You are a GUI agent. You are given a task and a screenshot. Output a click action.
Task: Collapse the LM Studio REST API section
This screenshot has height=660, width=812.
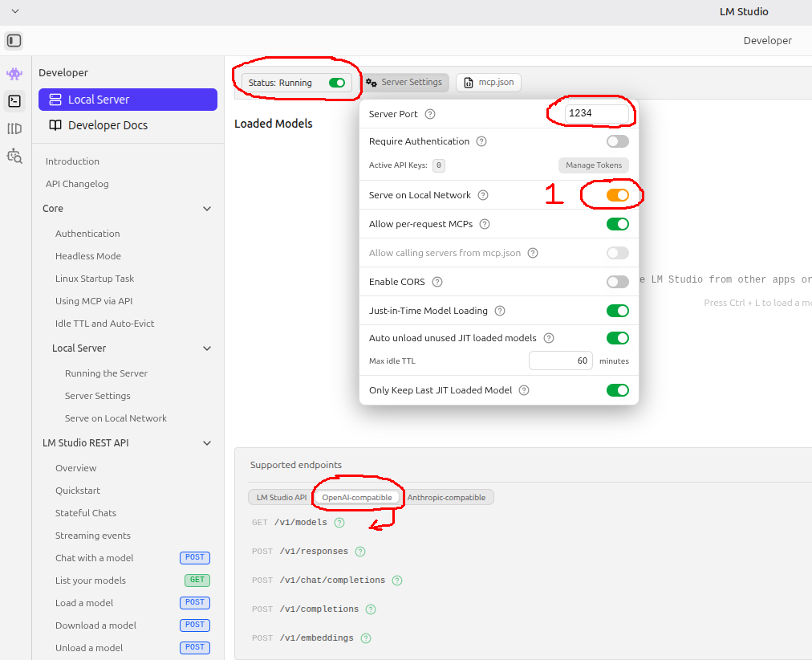[x=207, y=443]
